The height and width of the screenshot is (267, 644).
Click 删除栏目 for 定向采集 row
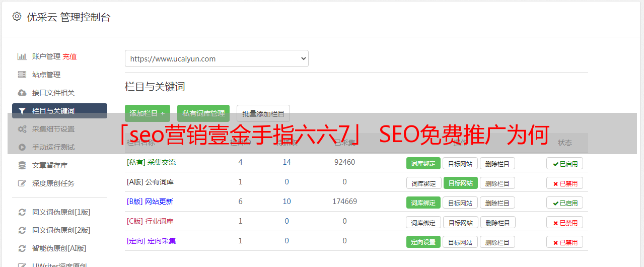pos(497,242)
